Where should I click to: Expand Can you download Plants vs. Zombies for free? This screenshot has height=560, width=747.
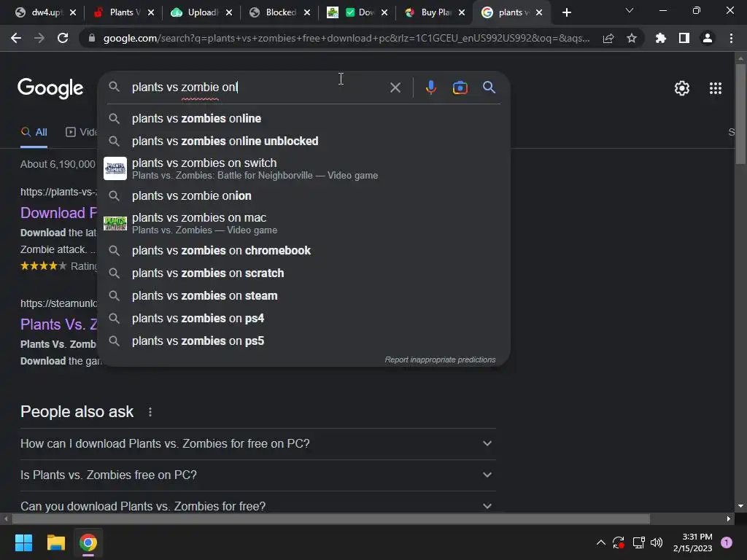258,506
